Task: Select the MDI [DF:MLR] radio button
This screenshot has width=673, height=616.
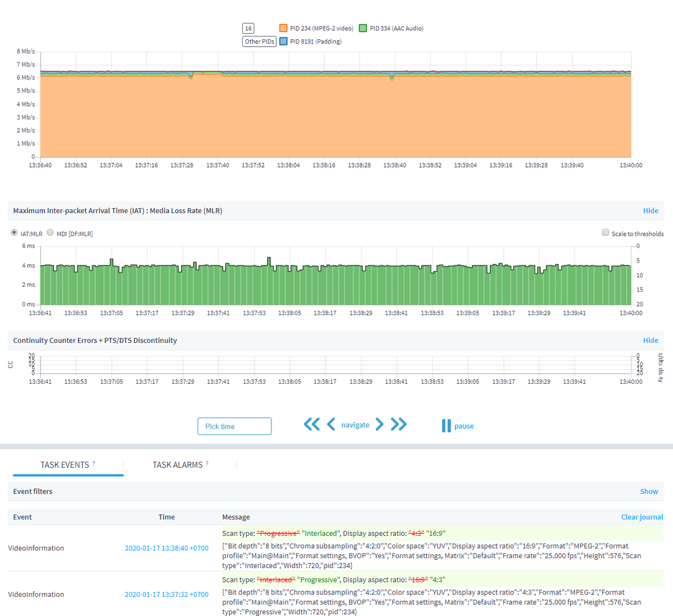Action: [x=50, y=232]
